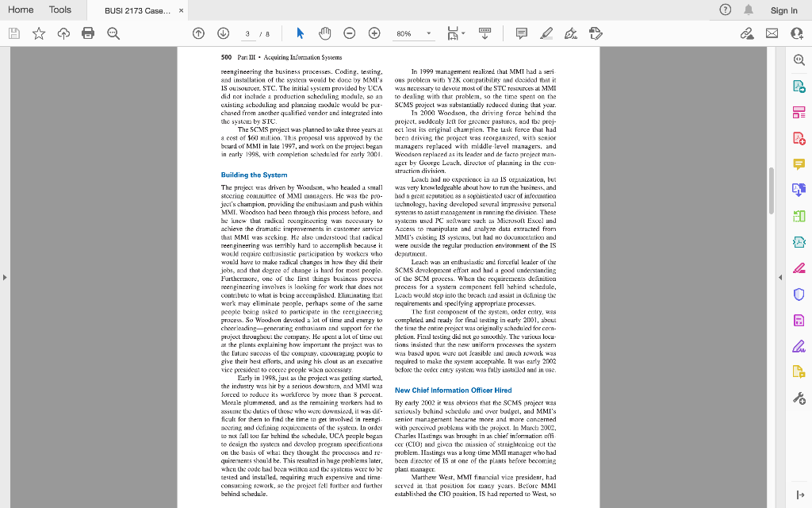Zoom out using the minus button
This screenshot has height=508, width=812.
point(349,33)
